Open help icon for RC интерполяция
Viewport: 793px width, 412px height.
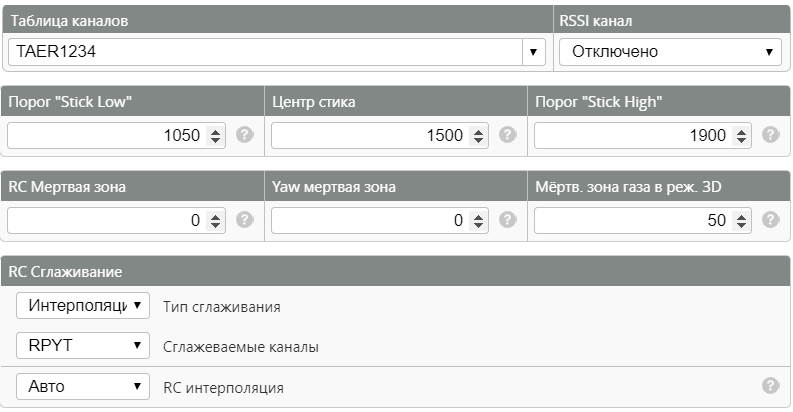click(x=771, y=386)
